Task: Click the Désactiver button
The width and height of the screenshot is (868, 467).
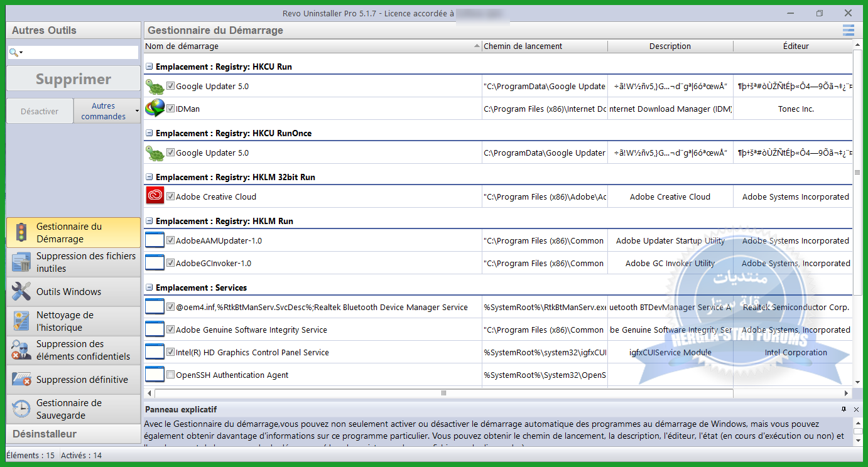Action: pyautogui.click(x=40, y=111)
